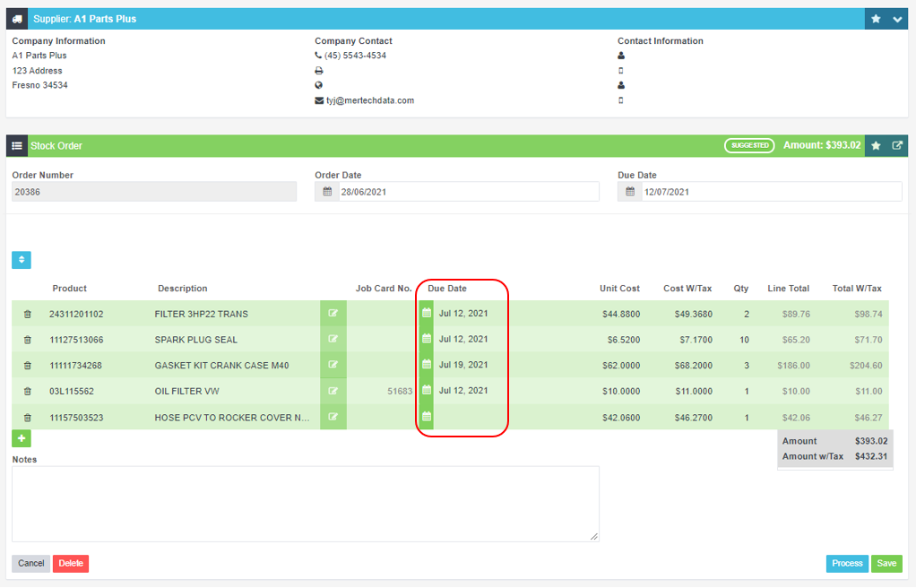Click the supplier truck icon
Viewport: 916px width, 588px height.
(x=17, y=19)
